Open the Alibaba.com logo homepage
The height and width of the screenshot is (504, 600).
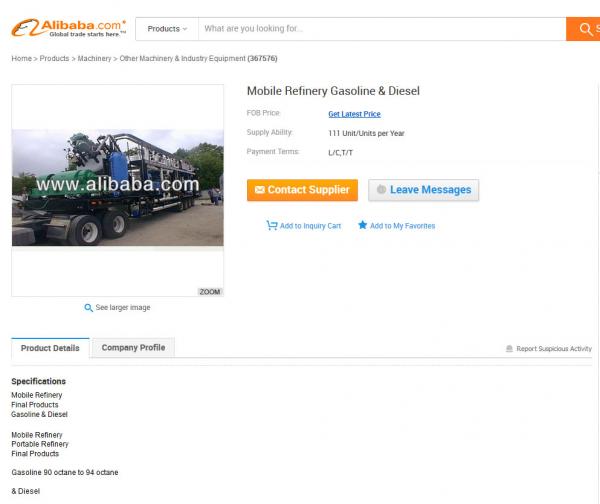tap(69, 28)
